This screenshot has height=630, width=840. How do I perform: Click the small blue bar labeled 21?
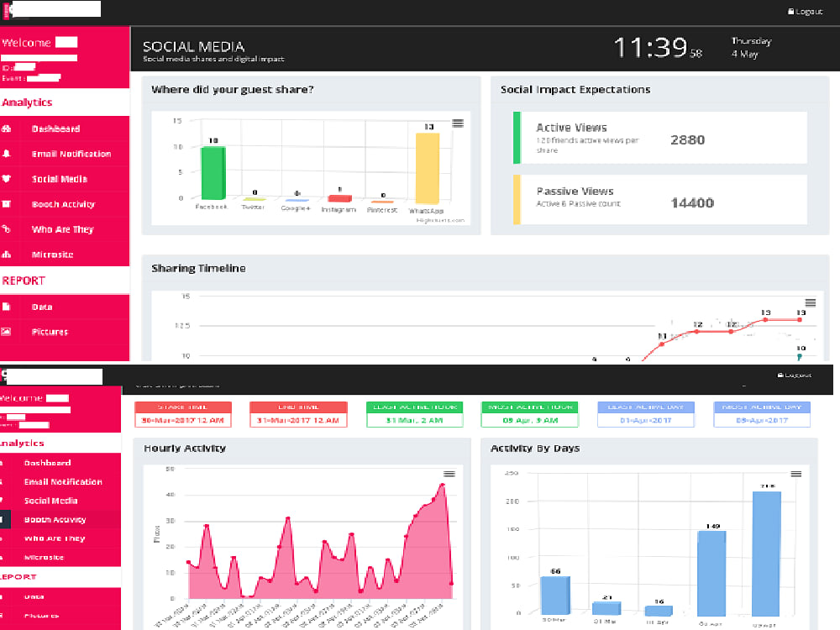pyautogui.click(x=606, y=608)
